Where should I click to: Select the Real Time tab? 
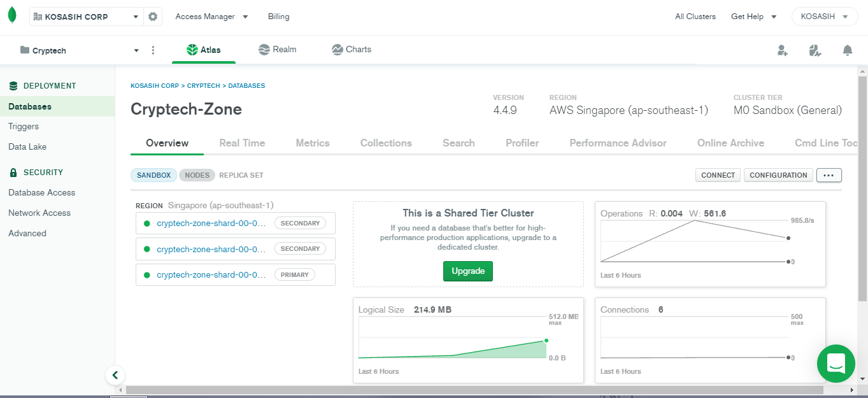242,143
